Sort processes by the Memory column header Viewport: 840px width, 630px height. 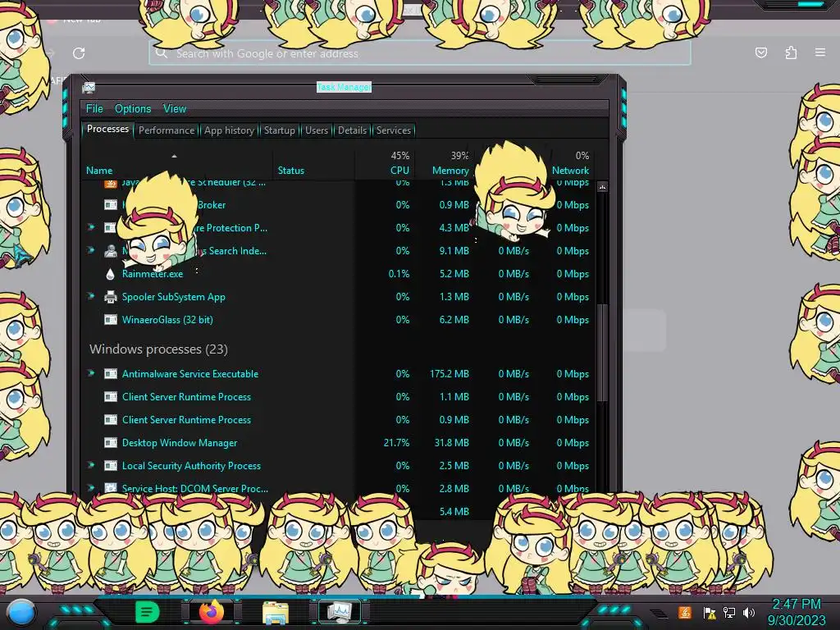pos(444,164)
